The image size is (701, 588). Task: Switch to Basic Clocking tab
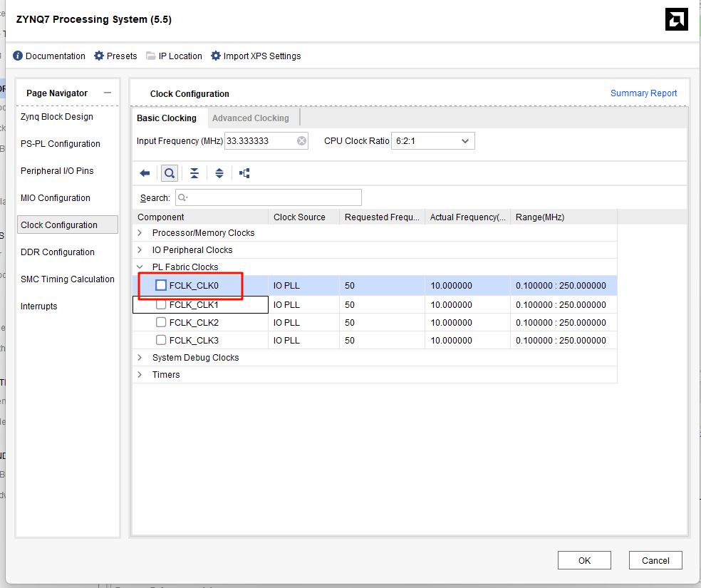[x=167, y=118]
